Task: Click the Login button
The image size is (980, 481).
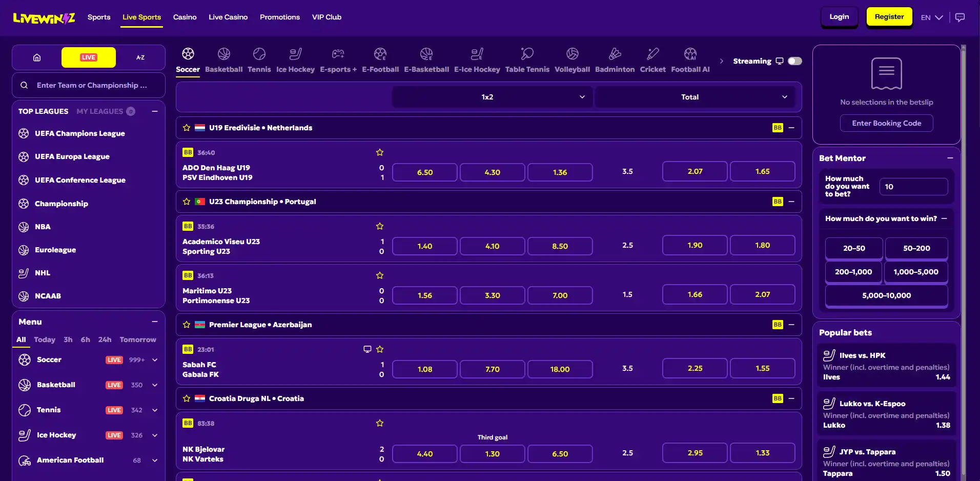Action: pyautogui.click(x=839, y=17)
